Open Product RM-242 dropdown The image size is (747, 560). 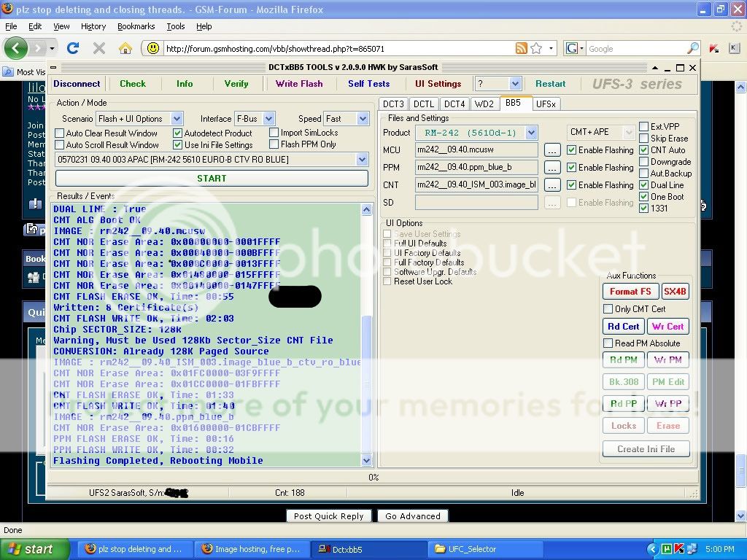(532, 133)
